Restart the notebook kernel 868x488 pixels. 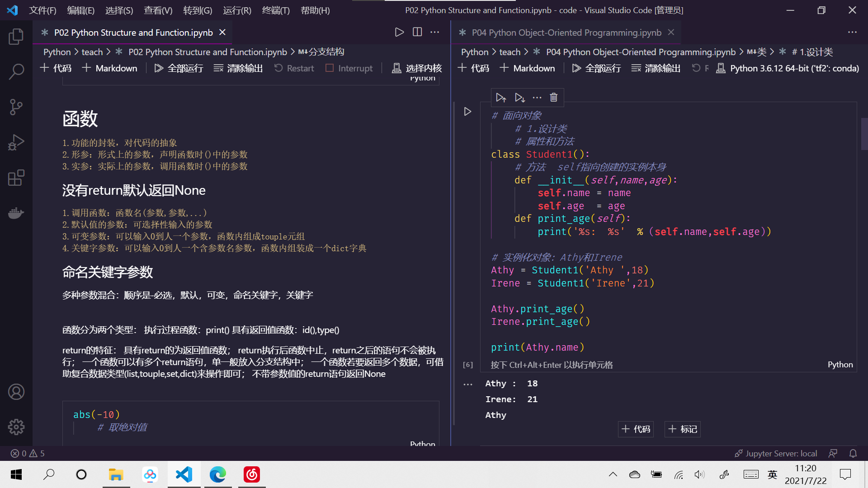click(294, 68)
